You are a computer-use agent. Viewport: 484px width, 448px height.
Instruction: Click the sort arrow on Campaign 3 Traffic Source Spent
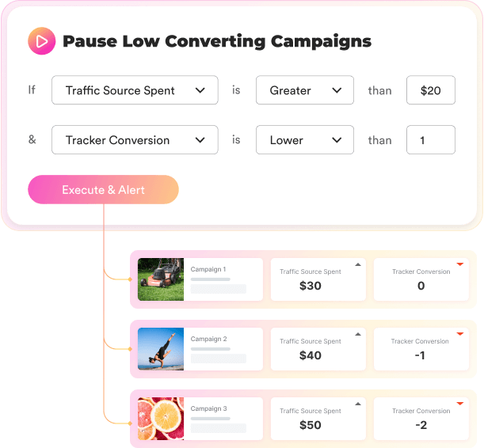coord(357,404)
